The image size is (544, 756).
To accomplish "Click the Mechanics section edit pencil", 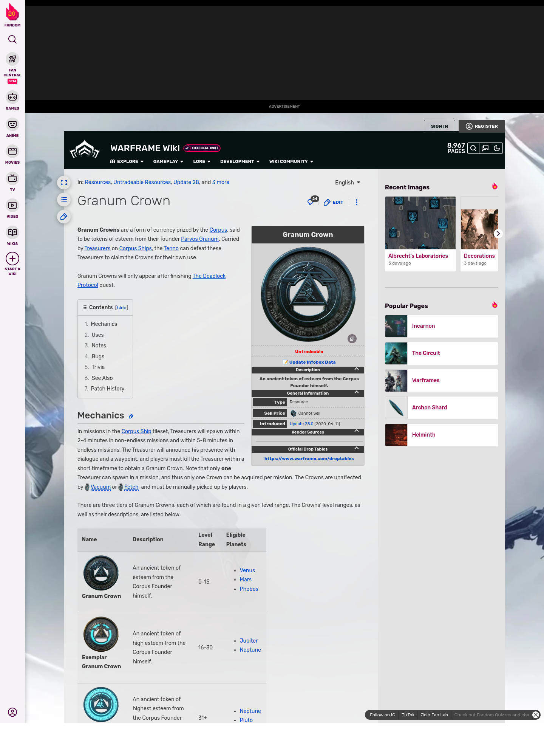I will [131, 416].
